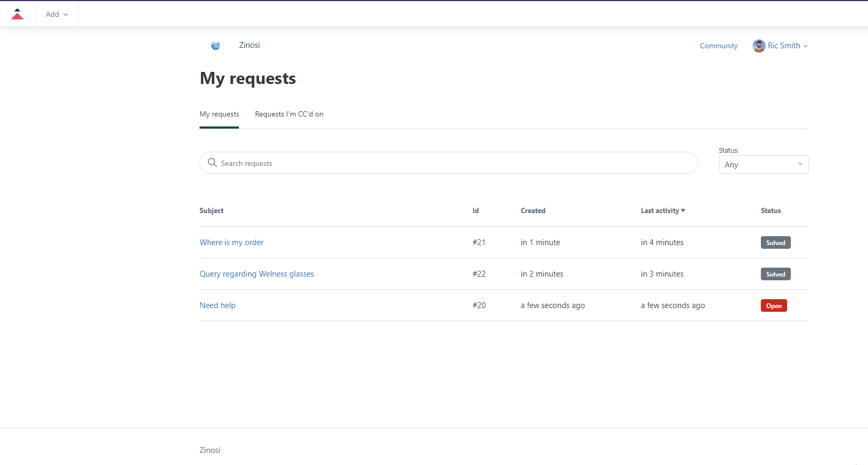868x465 pixels.
Task: Click the Zinosi globe logo icon
Action: (215, 46)
